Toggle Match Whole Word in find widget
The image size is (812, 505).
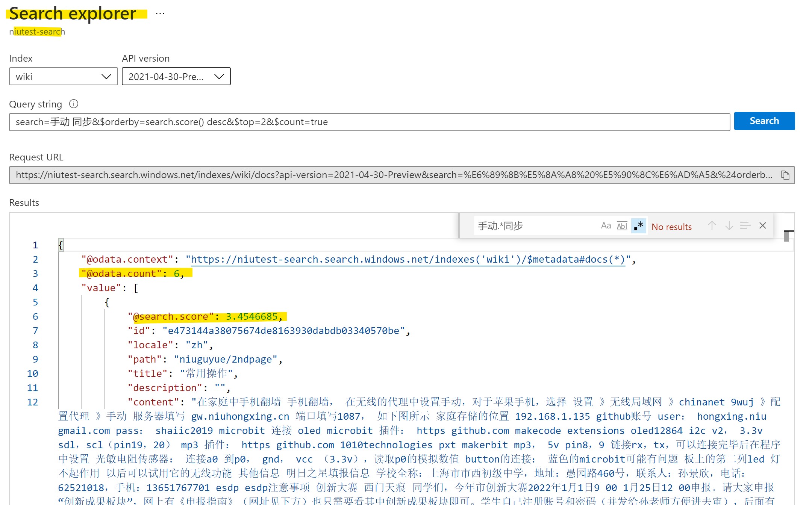click(x=622, y=226)
